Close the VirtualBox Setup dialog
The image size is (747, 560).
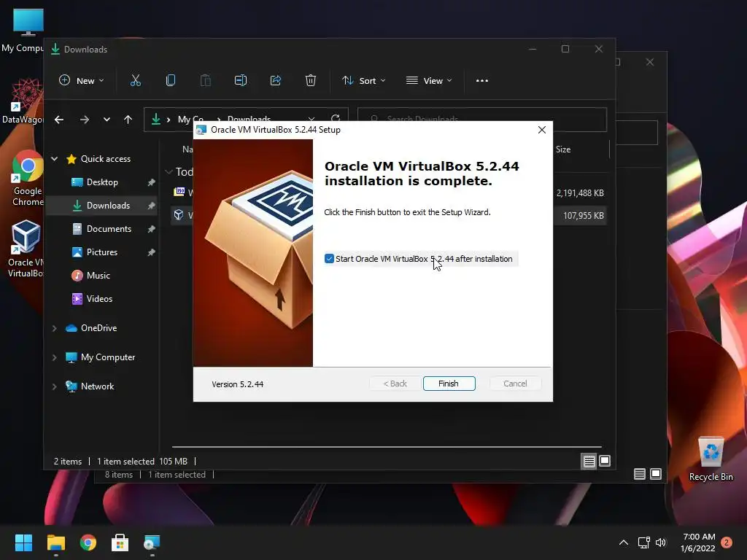(542, 130)
